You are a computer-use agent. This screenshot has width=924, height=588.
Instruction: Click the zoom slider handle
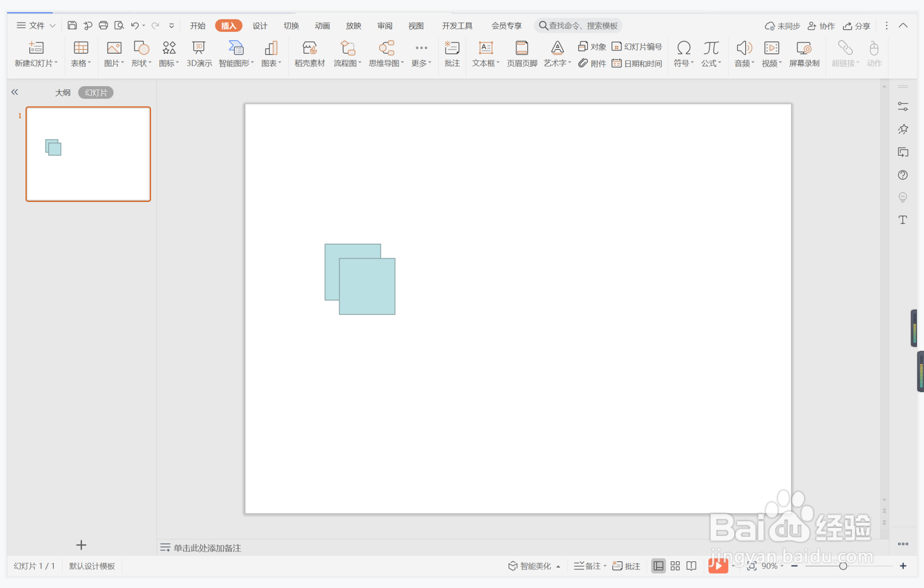843,566
